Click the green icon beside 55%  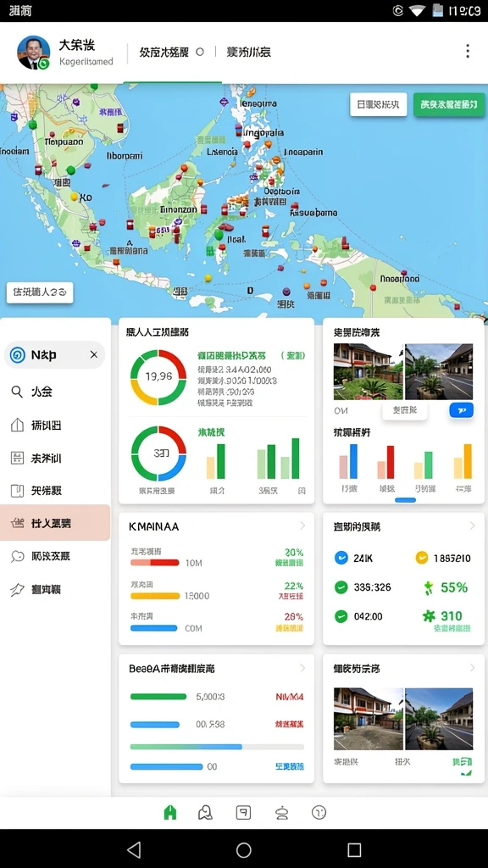pyautogui.click(x=428, y=587)
